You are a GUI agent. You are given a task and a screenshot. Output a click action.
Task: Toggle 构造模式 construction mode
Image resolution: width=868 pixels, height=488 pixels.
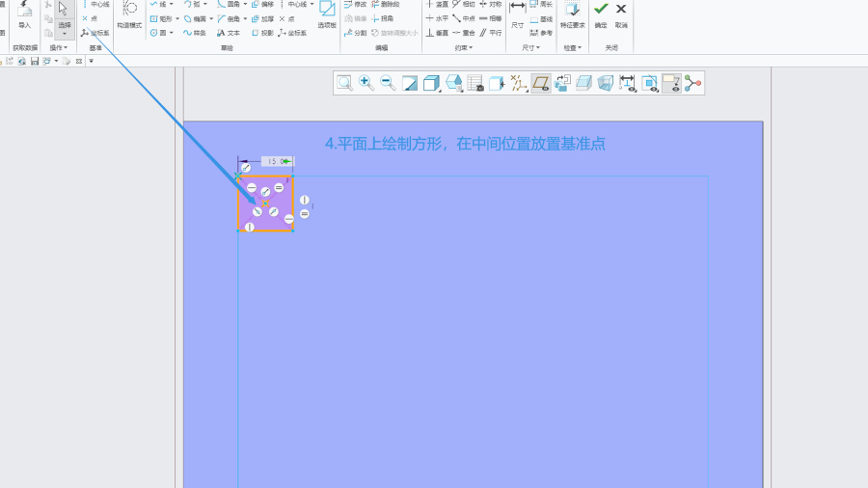(x=129, y=14)
